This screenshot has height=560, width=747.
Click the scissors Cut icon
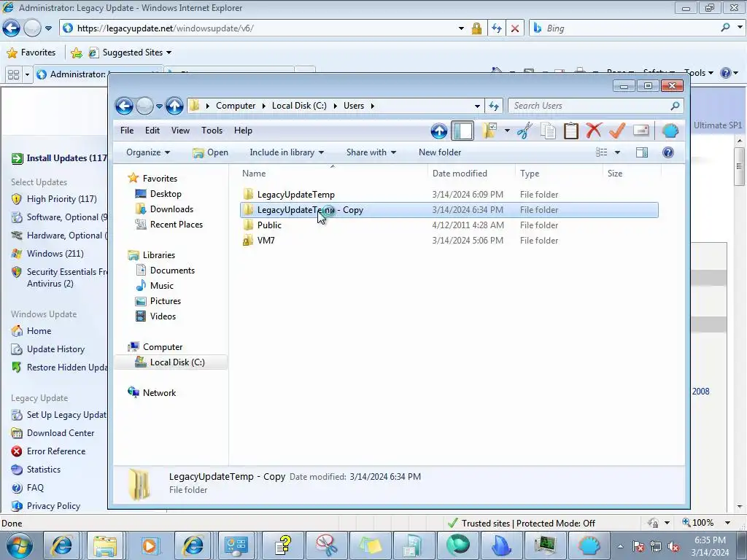(x=525, y=131)
